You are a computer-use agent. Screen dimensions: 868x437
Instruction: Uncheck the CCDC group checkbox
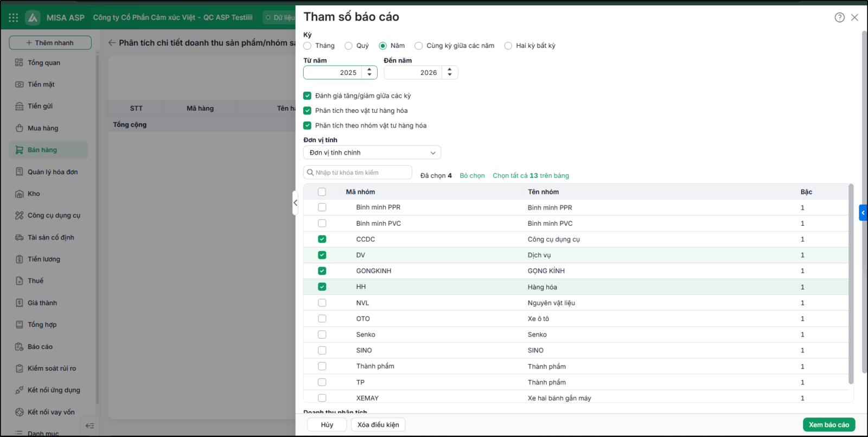322,239
